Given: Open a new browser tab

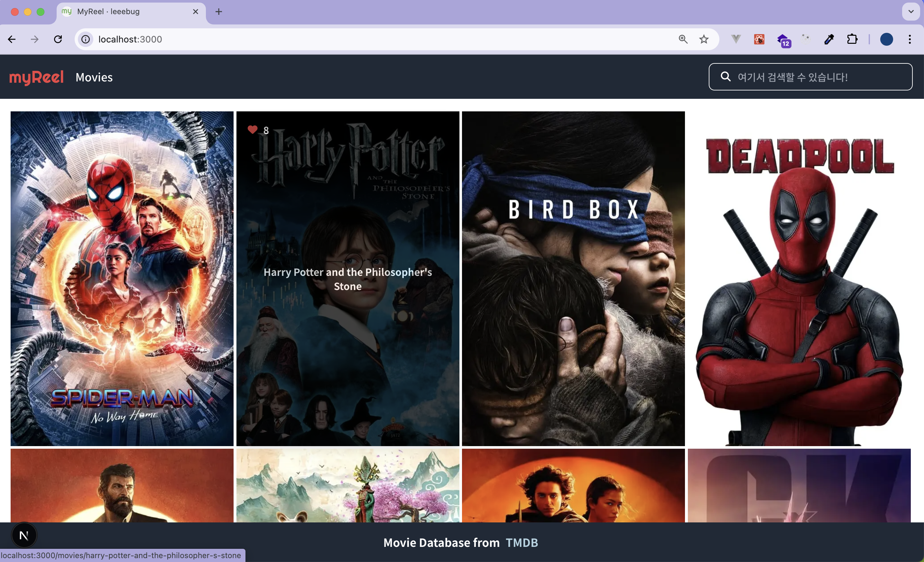Looking at the screenshot, I should pos(219,12).
